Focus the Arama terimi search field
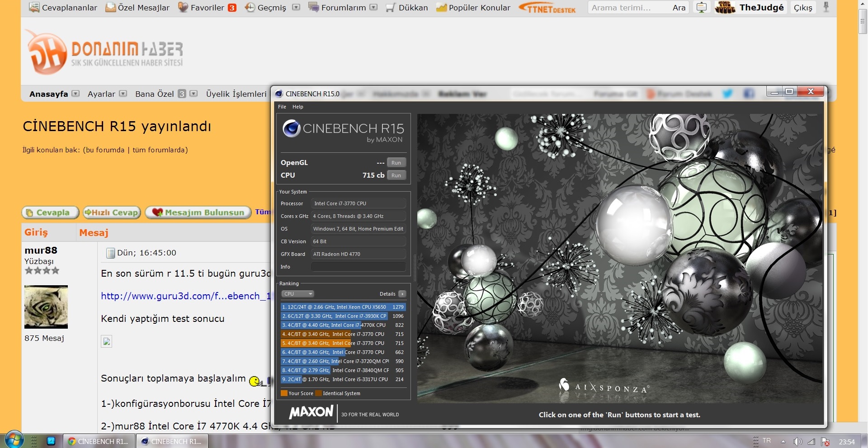Viewport: 868px width, 448px height. click(x=627, y=8)
